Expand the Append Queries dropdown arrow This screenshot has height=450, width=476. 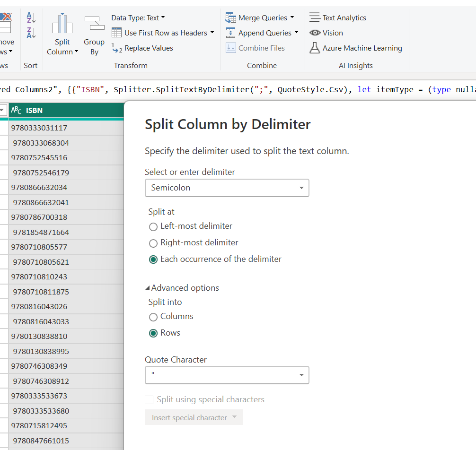296,32
